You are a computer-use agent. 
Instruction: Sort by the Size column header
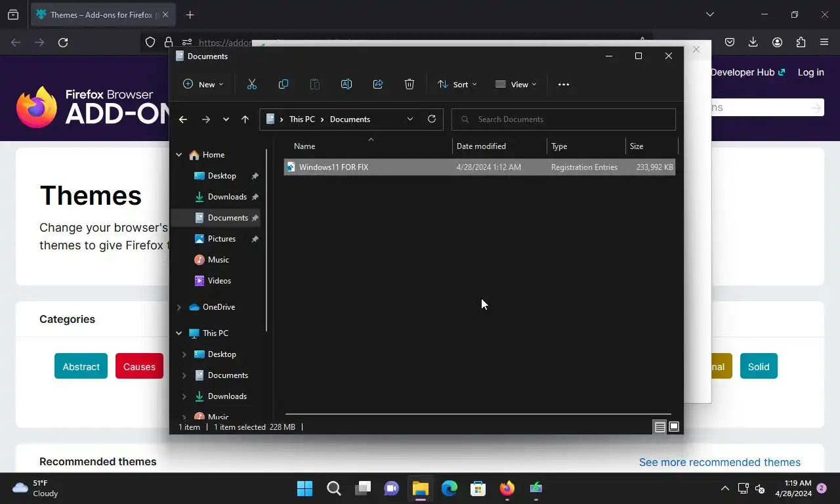click(652, 146)
